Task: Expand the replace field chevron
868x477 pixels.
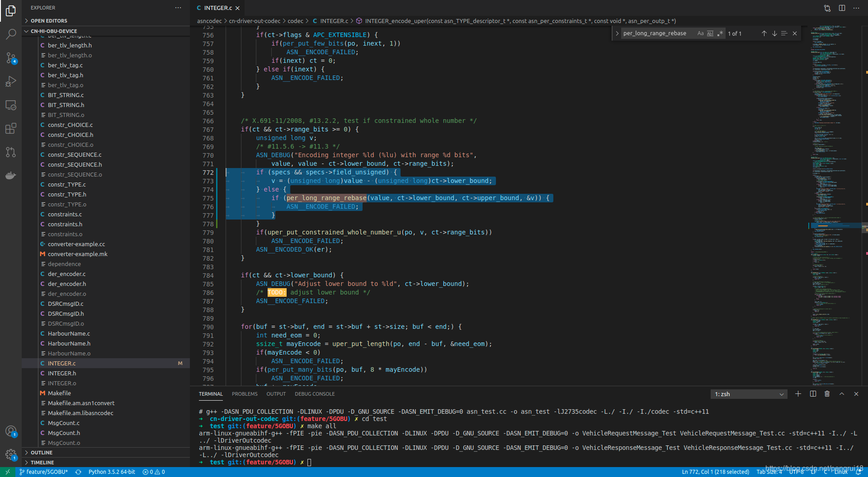Action: [617, 33]
